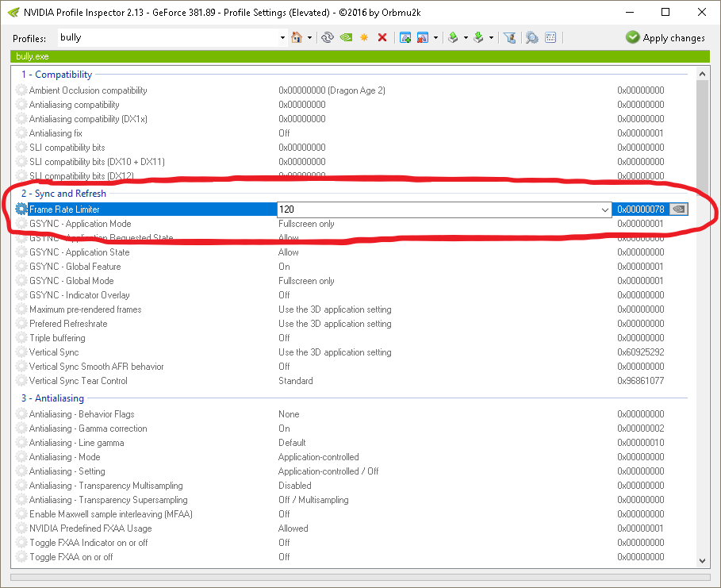Screen dimensions: 721x588
Task: Open the dropdown next to remove application icon
Action: [435, 38]
